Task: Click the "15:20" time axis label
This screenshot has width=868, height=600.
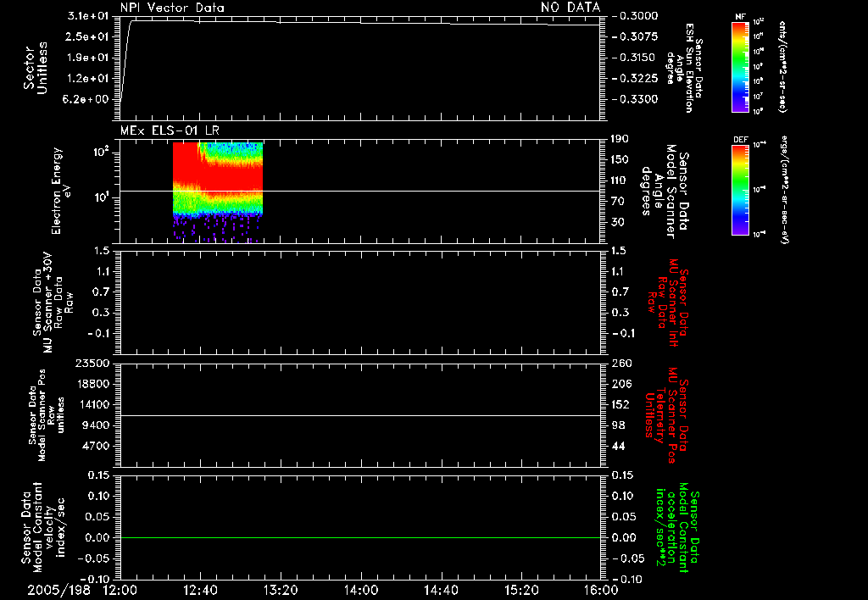Action: [x=521, y=591]
